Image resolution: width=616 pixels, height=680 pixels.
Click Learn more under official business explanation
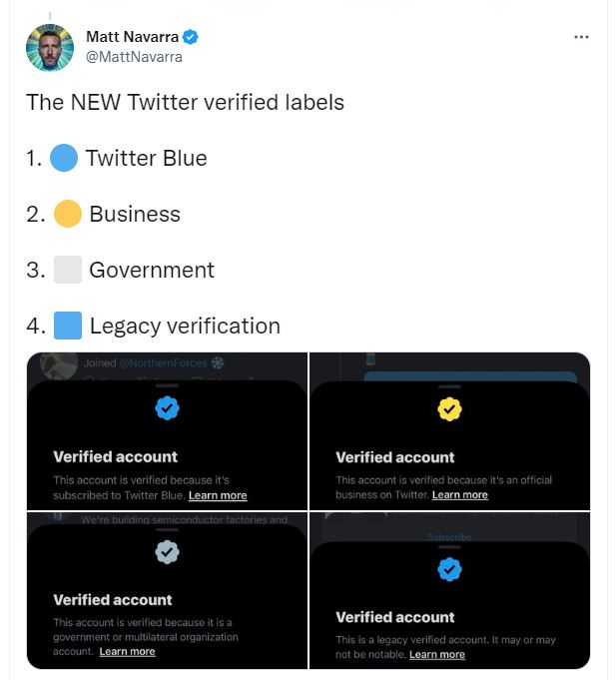point(460,494)
